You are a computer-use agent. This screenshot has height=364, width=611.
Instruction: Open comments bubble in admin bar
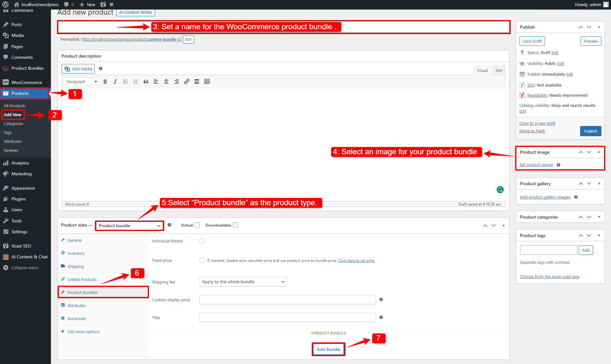(x=69, y=4)
